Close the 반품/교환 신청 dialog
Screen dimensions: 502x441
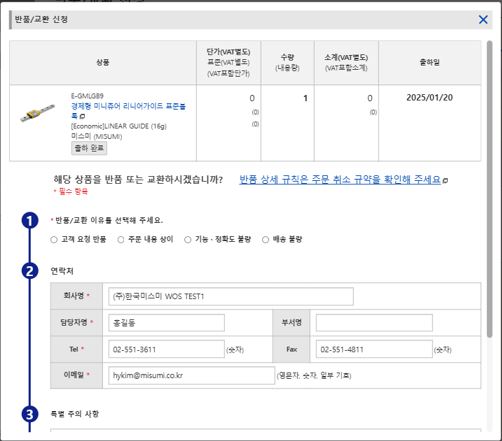click(483, 20)
